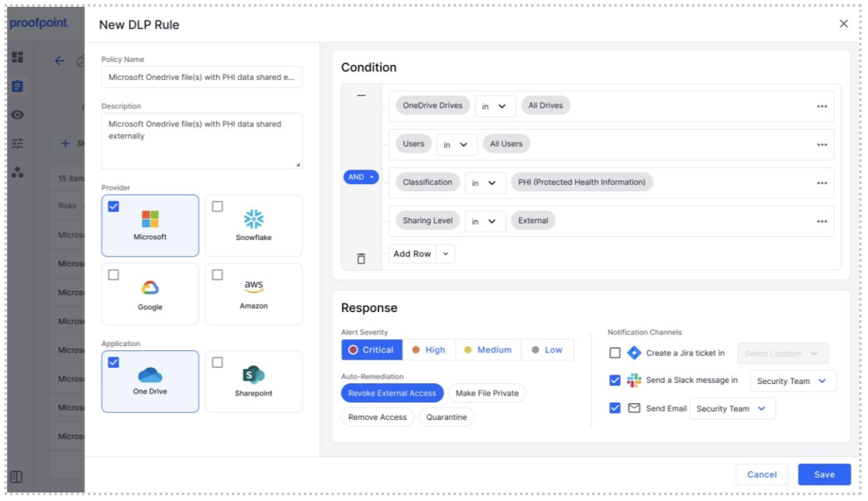Viewport: 868px width, 501px height.
Task: Choose Medium alert severity option
Action: tap(488, 350)
